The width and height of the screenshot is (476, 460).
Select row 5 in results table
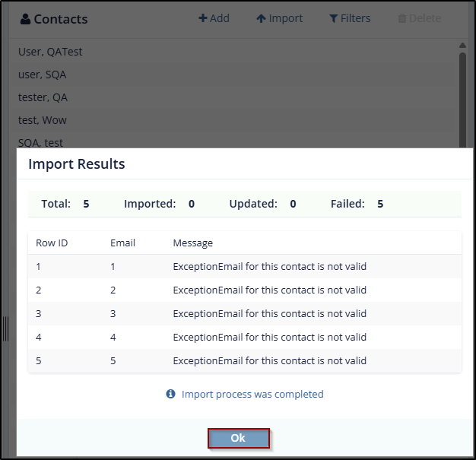[x=245, y=360]
